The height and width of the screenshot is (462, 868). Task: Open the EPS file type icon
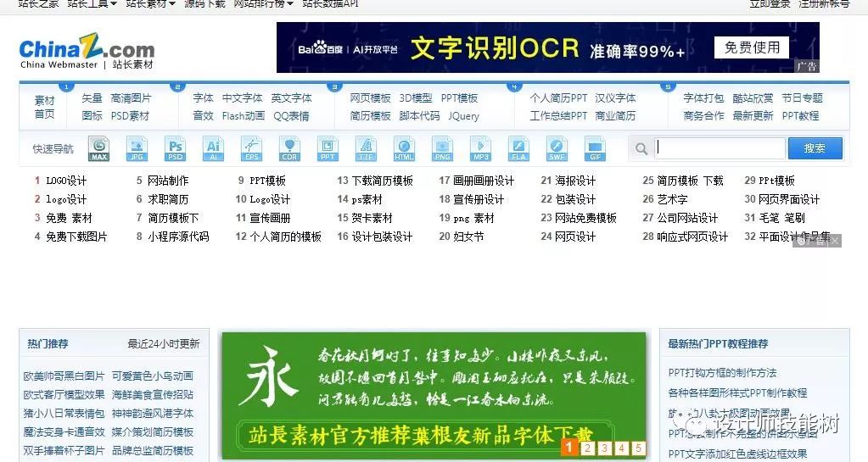251,148
